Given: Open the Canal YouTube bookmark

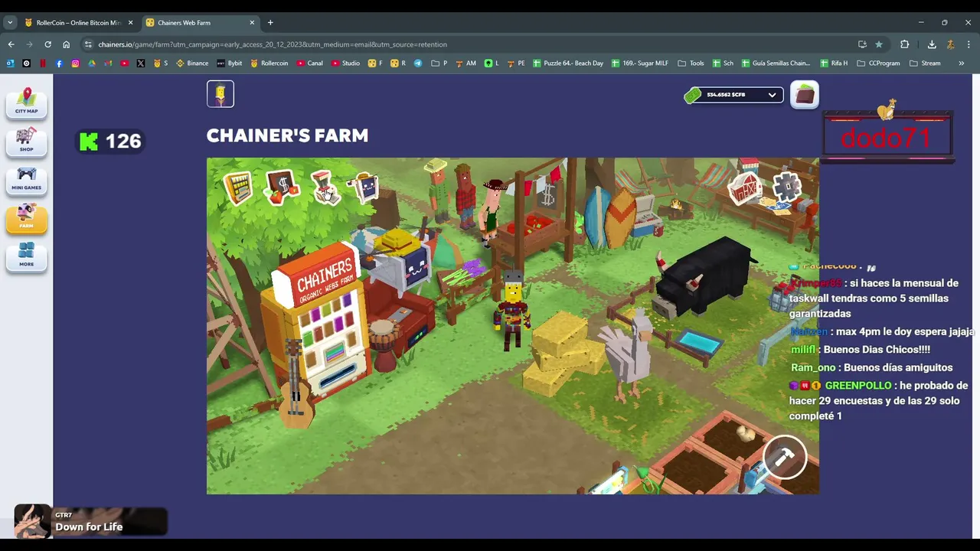Looking at the screenshot, I should coord(309,64).
